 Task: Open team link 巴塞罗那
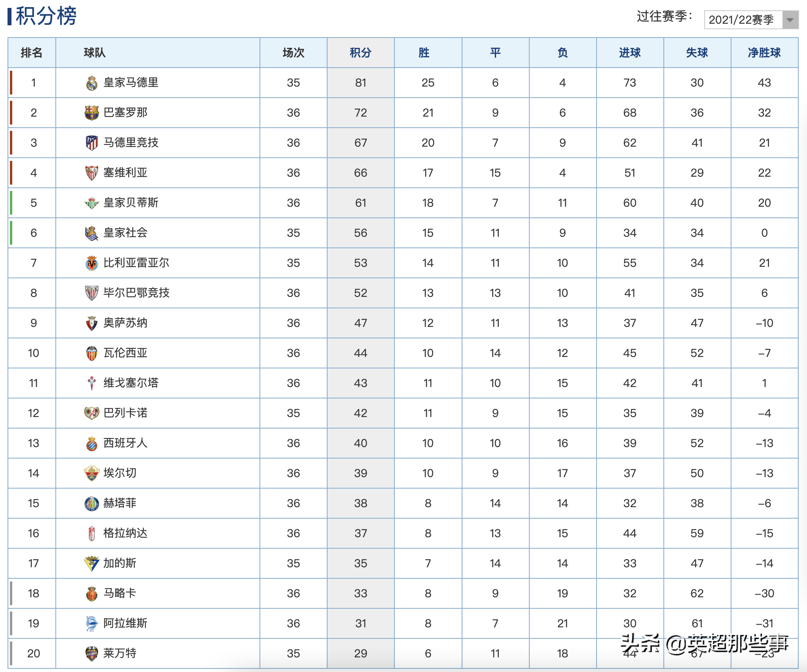coord(125,113)
